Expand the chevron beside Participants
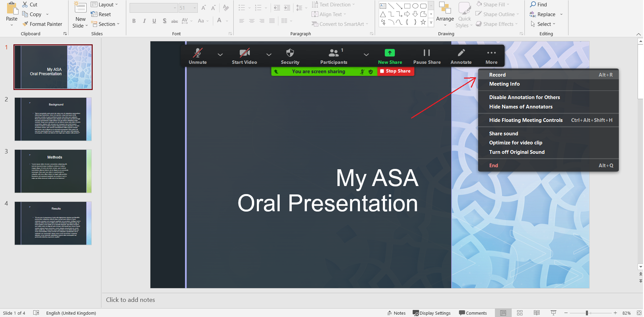The image size is (644, 317). point(366,54)
